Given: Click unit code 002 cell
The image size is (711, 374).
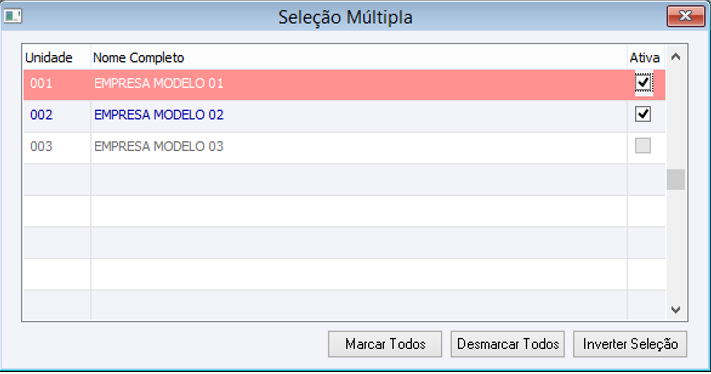Looking at the screenshot, I should click(57, 116).
